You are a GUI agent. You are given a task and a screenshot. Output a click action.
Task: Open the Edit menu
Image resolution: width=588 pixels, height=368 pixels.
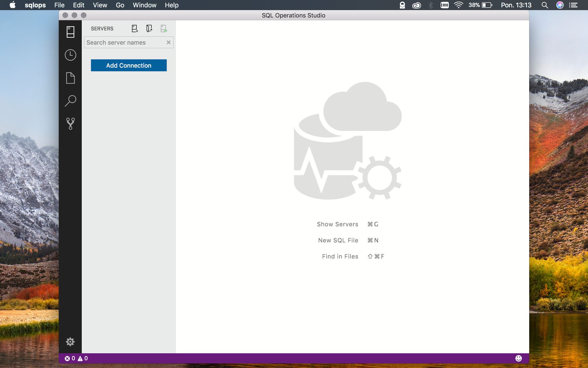coord(79,5)
